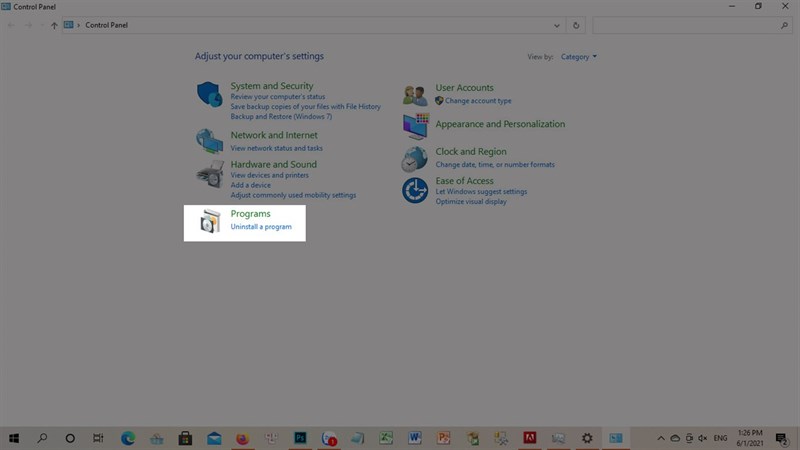Screen dimensions: 800x450
Task: Open Backup and Restore (Windows 7)
Action: (x=281, y=116)
